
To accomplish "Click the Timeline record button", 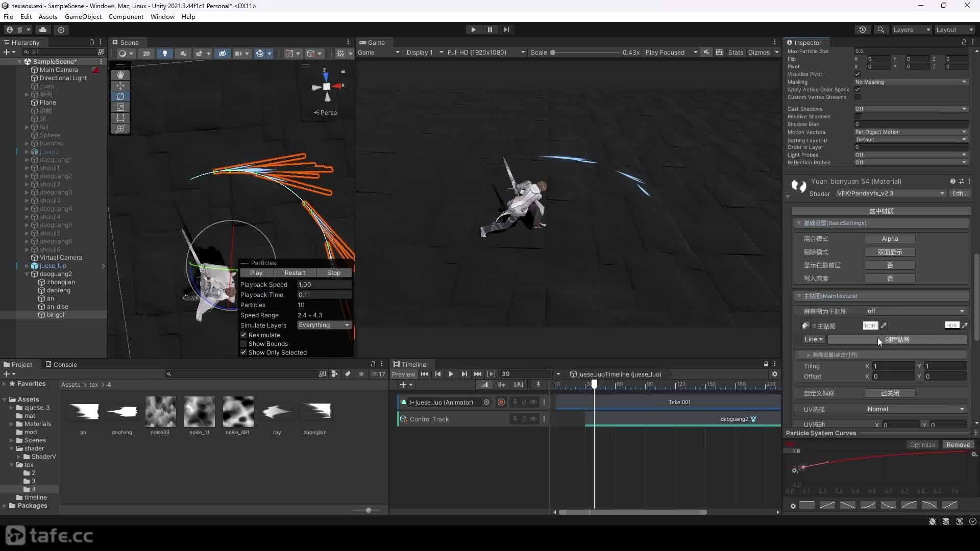I will point(501,402).
